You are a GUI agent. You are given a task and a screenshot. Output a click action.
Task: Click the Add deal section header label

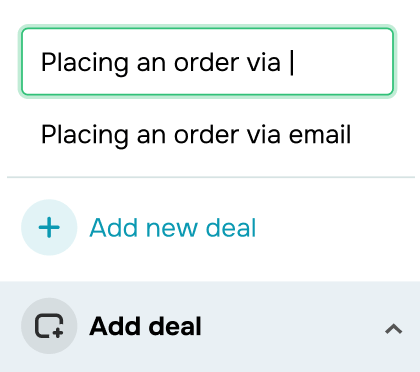coord(145,326)
